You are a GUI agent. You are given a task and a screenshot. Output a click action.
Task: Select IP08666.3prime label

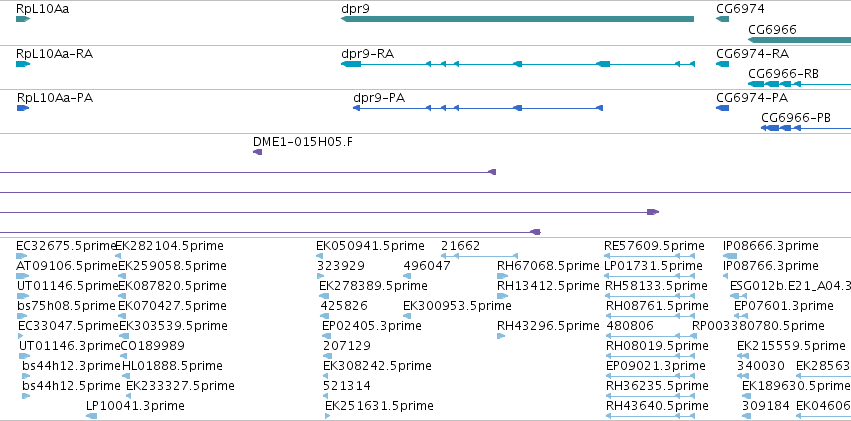[x=771, y=246]
